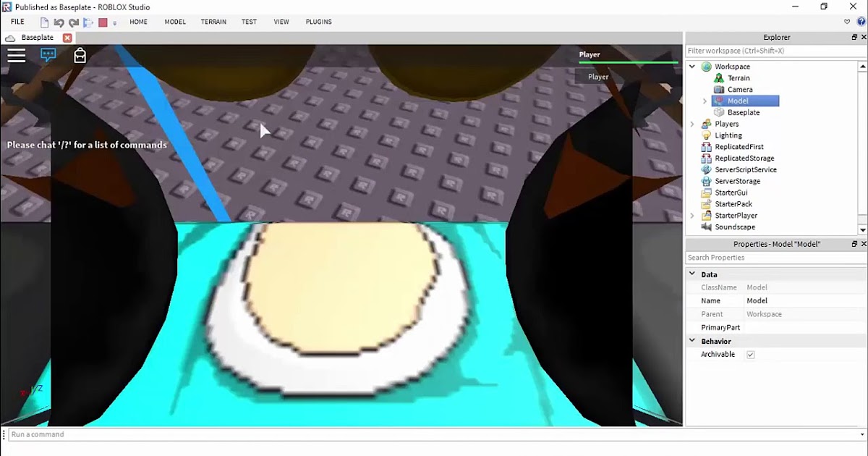Click the ReplicatedFirst icon
The height and width of the screenshot is (456, 868).
[x=707, y=147]
